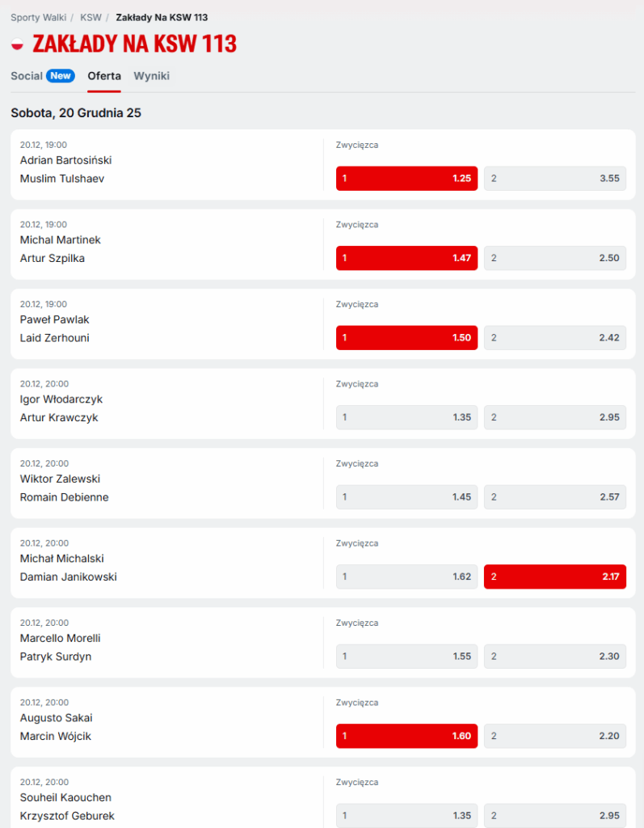Switch to the Social tab
The height and width of the screenshot is (828, 644).
[x=27, y=76]
